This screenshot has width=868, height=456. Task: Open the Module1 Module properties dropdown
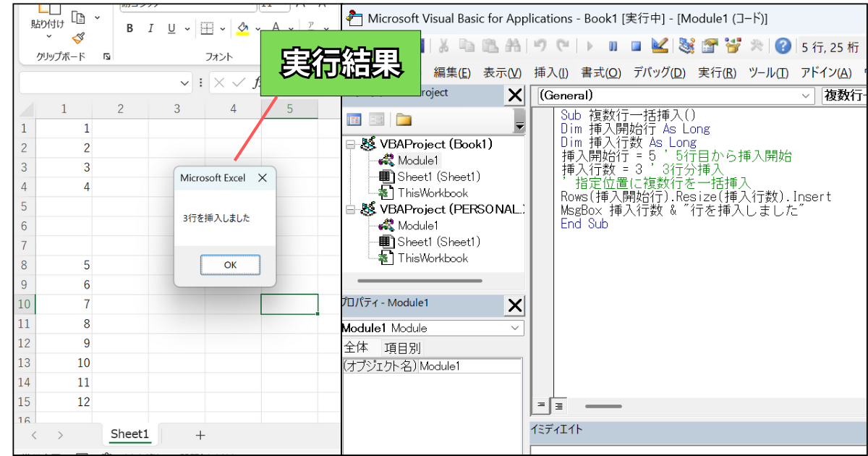point(515,328)
